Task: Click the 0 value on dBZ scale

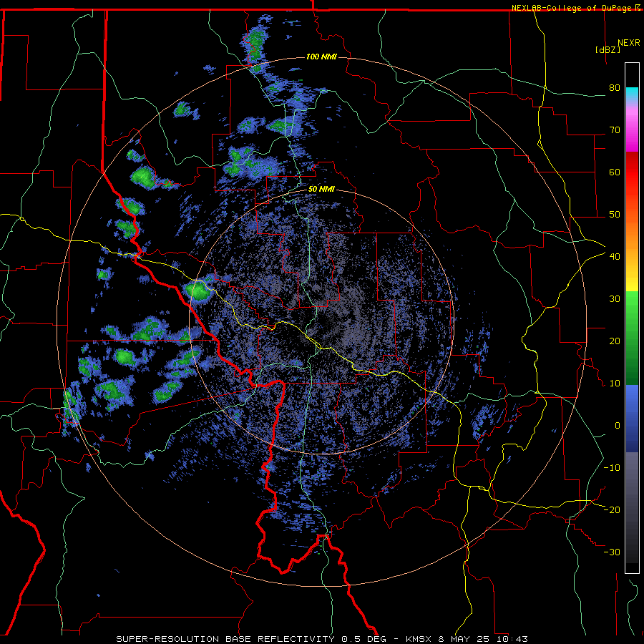Action: (618, 426)
